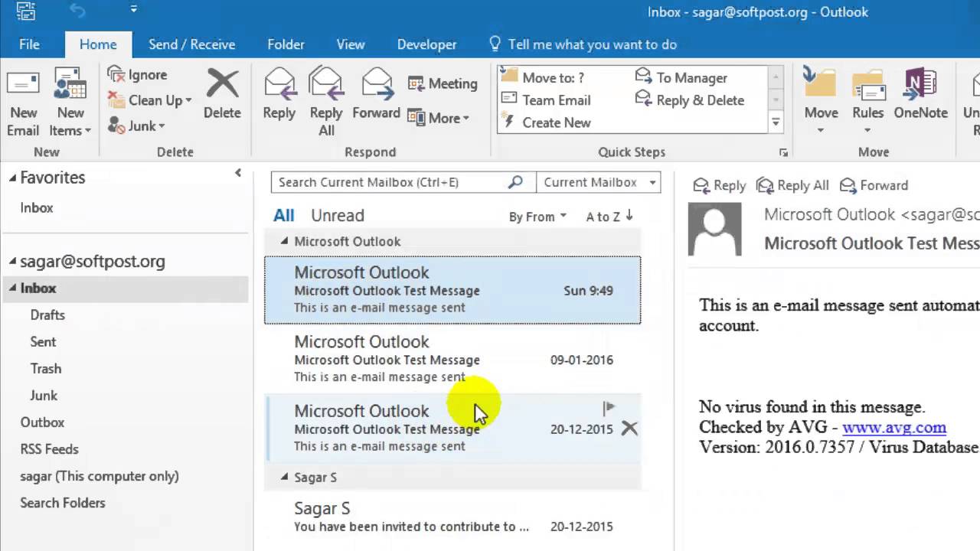Open the New Items menu
Image resolution: width=980 pixels, height=551 pixels.
tap(70, 102)
